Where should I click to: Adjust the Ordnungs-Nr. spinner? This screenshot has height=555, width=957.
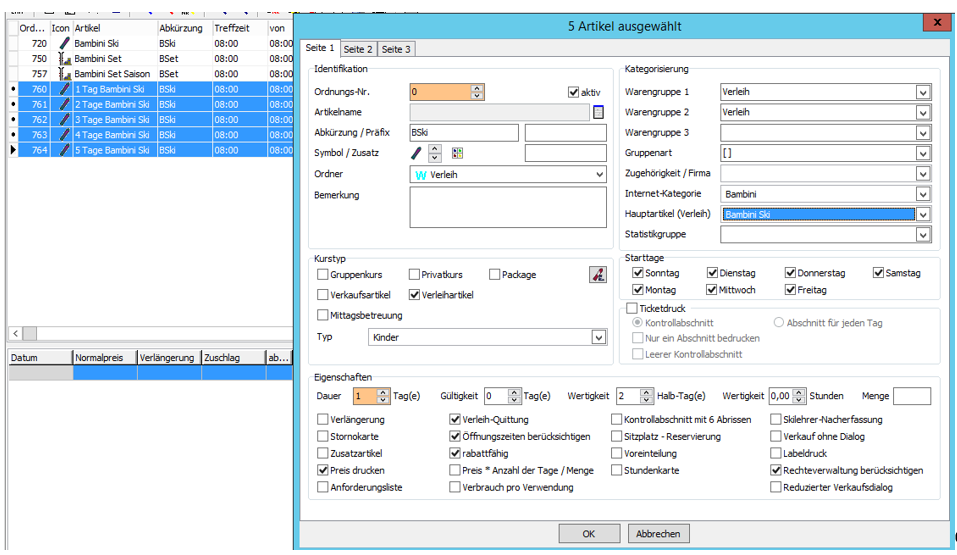[x=477, y=92]
